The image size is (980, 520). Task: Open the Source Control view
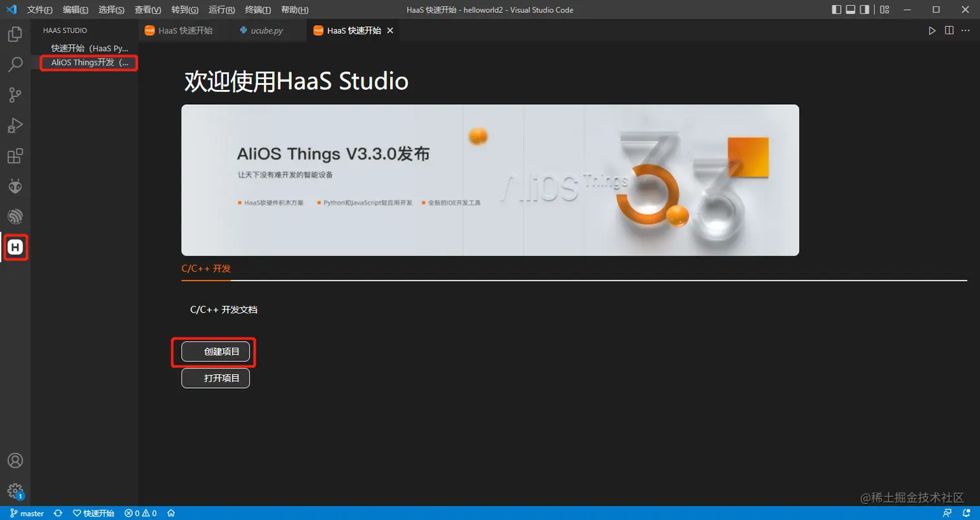(x=15, y=95)
